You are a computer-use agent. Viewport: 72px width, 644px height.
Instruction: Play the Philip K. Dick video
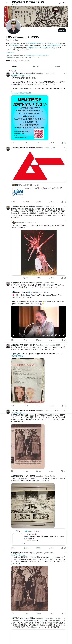[x=13, y=335]
